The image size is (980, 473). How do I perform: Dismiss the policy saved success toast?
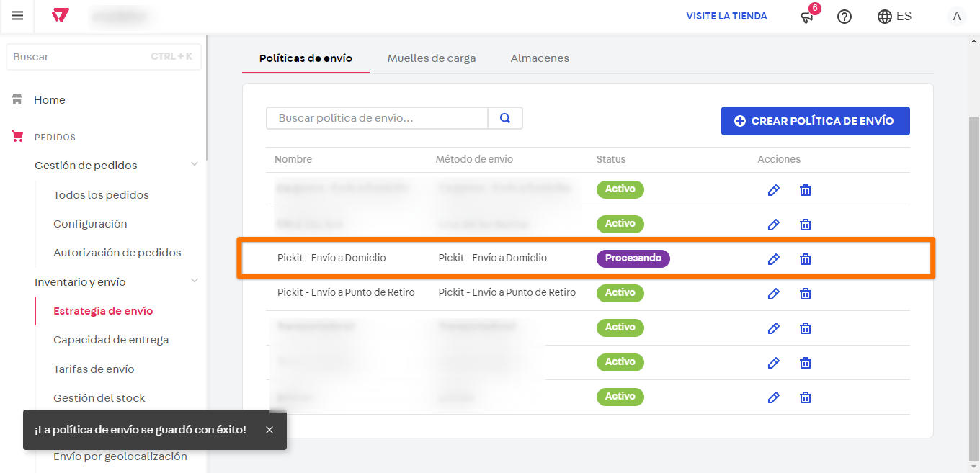tap(269, 429)
